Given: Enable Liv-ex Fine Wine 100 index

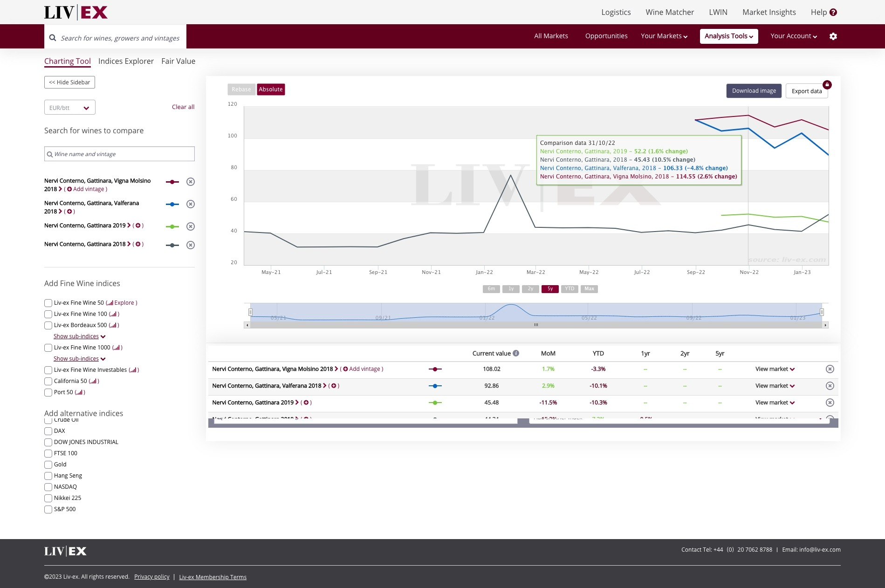Looking at the screenshot, I should (48, 314).
